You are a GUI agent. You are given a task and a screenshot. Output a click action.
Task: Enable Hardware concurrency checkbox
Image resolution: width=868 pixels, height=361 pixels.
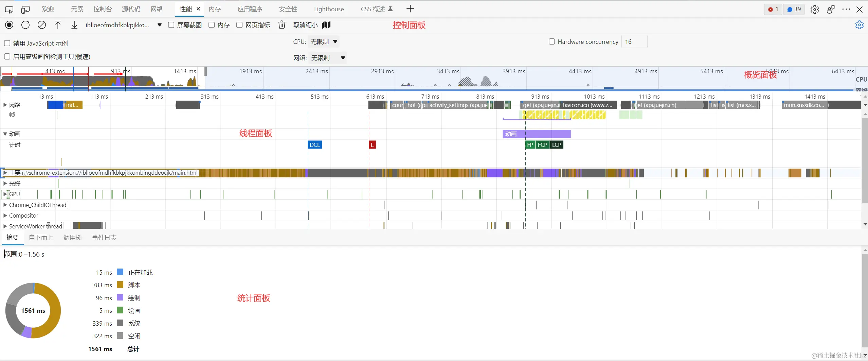pyautogui.click(x=552, y=41)
